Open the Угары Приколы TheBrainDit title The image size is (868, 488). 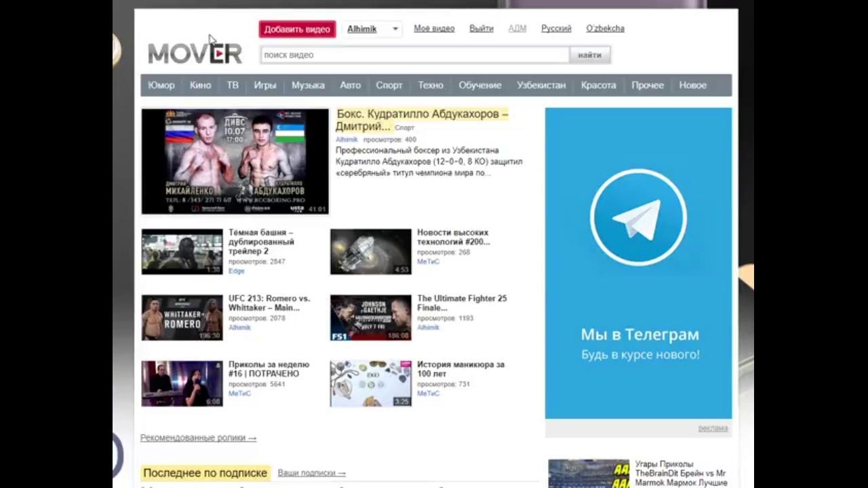680,474
